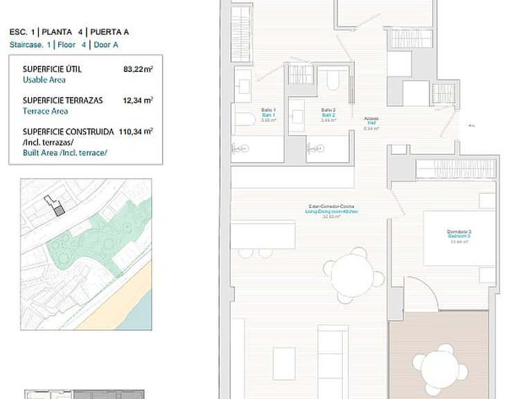Click the shower fixture in Bath 1
Screen dimensions: 532x399
point(240,148)
